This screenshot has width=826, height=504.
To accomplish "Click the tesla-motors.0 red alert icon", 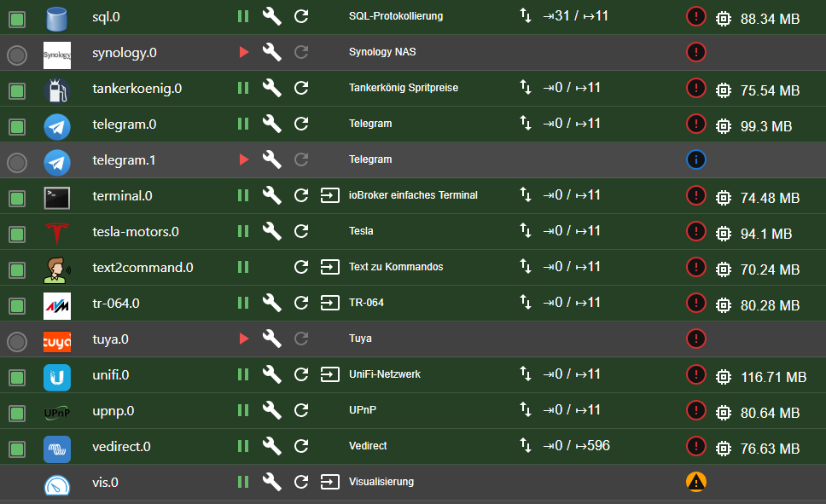I will [x=696, y=231].
